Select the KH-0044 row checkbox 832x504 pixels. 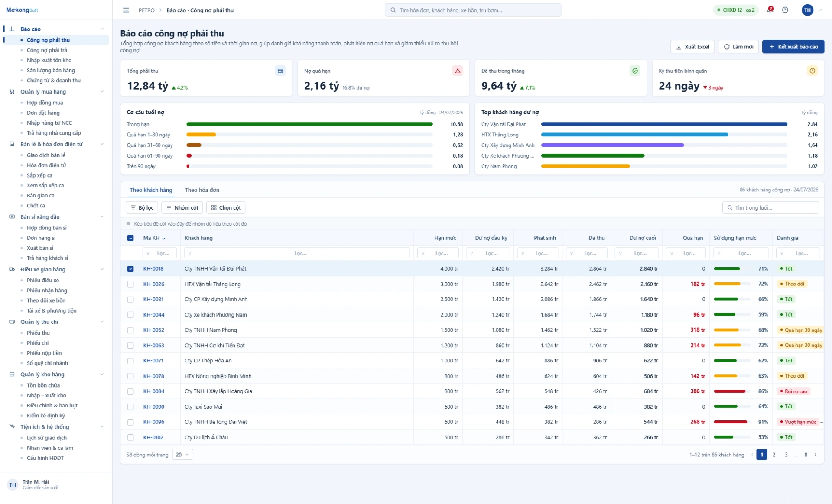coord(130,315)
